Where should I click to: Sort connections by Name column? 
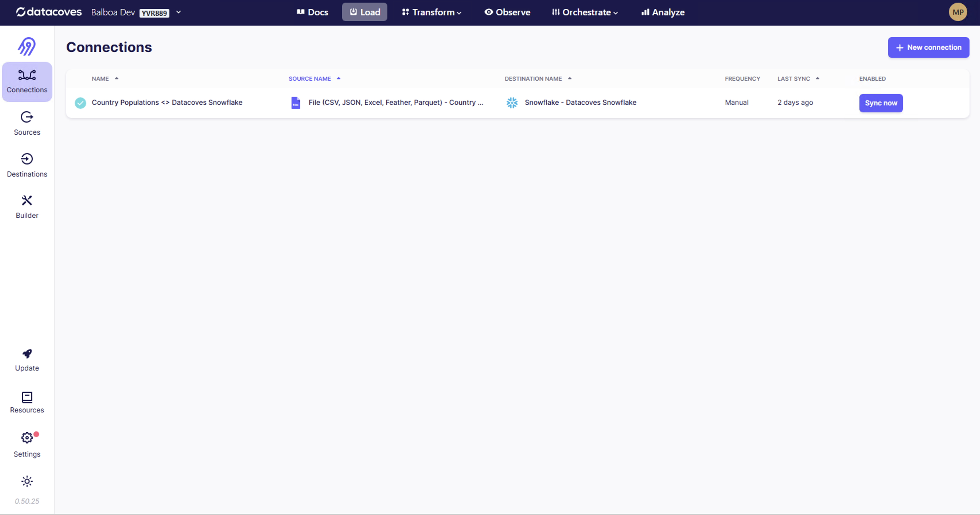point(105,78)
